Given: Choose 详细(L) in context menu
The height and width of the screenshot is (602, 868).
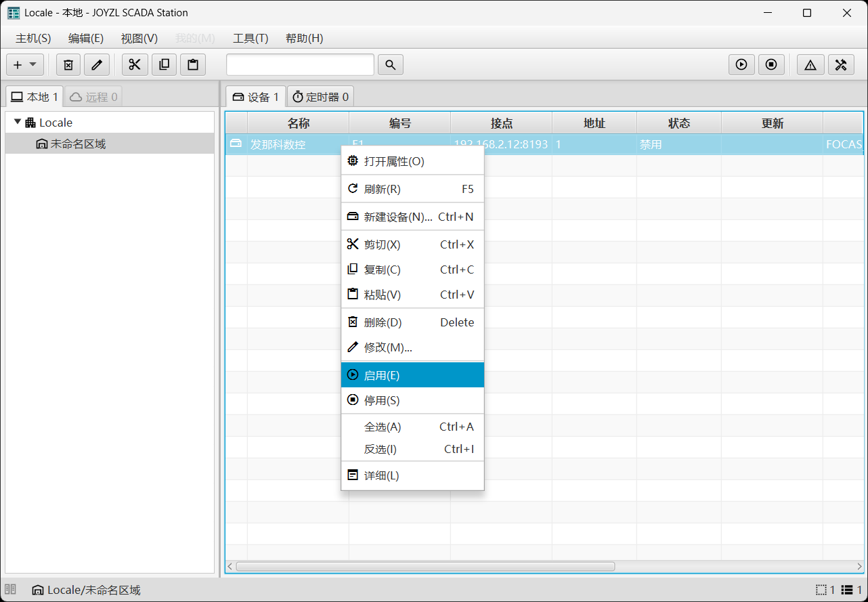Looking at the screenshot, I should (x=412, y=475).
